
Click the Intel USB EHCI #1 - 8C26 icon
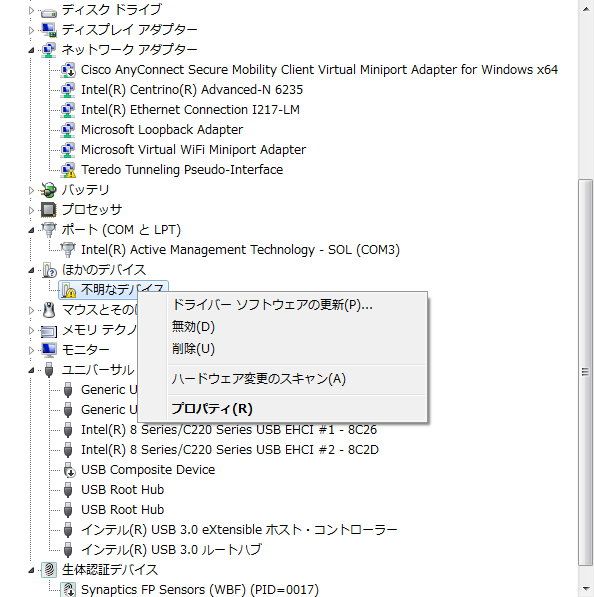68,430
